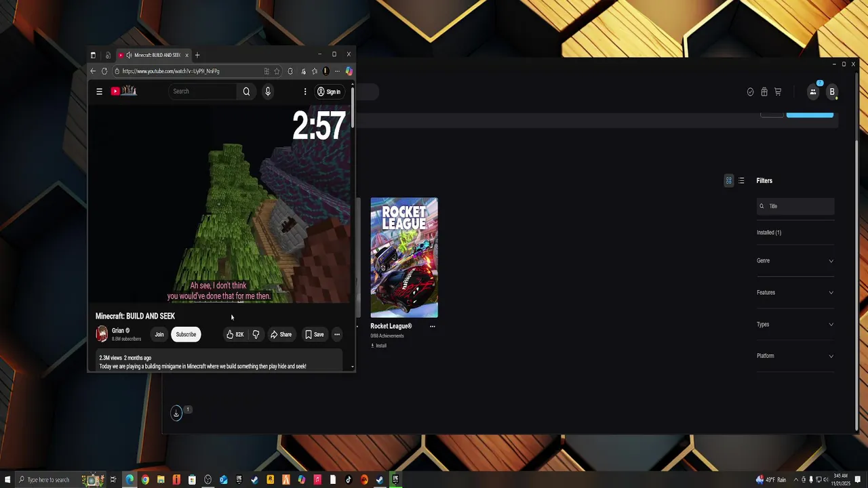Image resolution: width=868 pixels, height=488 pixels.
Task: Open Chrome from the taskbar
Action: (145, 480)
